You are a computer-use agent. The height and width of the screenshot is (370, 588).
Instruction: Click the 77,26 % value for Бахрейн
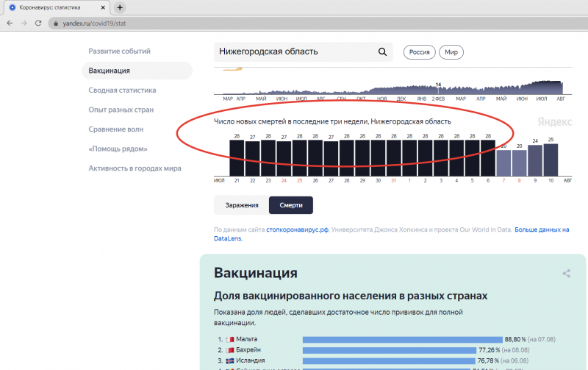tap(490, 349)
